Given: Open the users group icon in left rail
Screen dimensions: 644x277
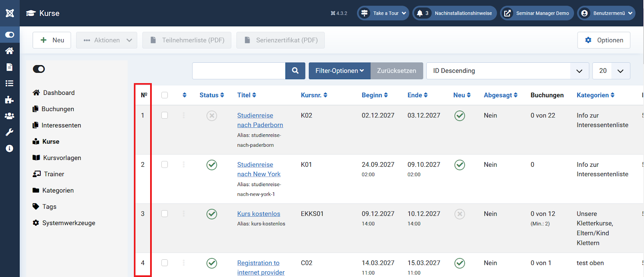Looking at the screenshot, I should coord(9,116).
